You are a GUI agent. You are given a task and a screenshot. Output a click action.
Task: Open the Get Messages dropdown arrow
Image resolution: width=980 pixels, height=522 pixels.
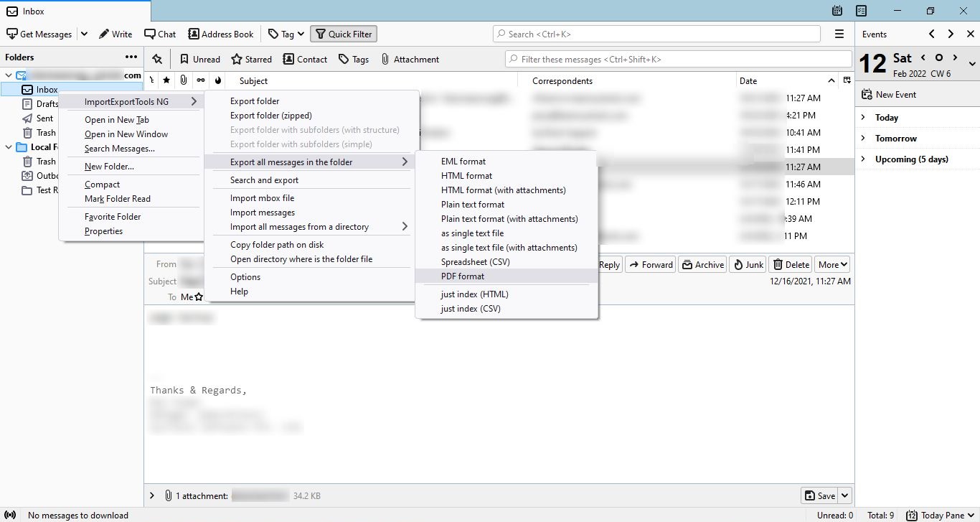coord(84,34)
